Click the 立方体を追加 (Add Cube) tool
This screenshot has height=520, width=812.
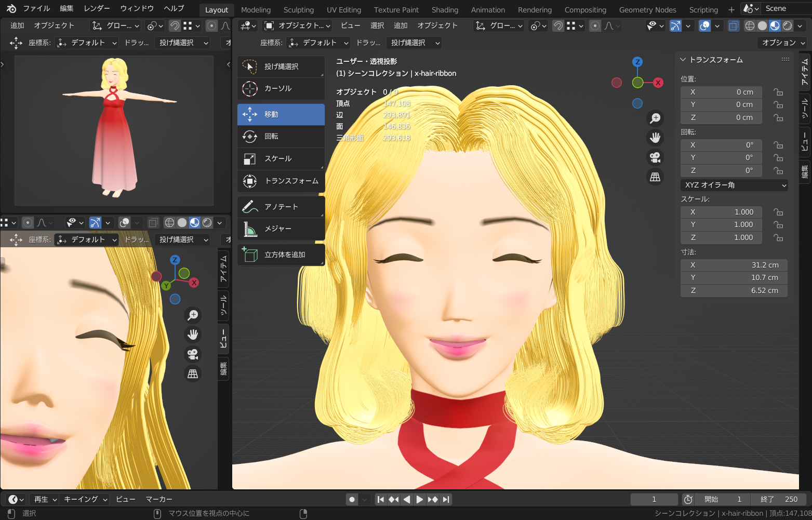pos(281,255)
